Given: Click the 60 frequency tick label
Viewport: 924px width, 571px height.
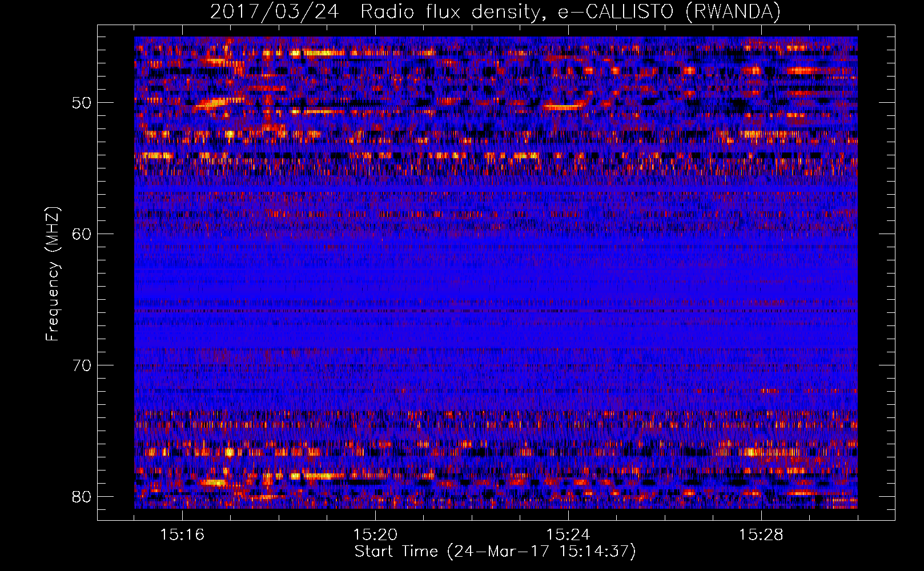Looking at the screenshot, I should point(82,234).
